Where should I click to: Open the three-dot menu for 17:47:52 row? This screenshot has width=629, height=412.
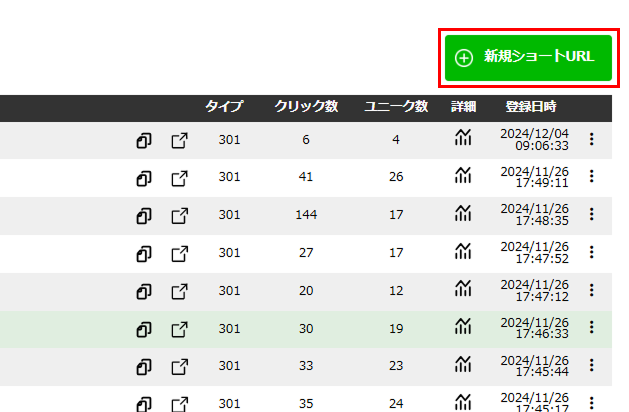(x=591, y=253)
